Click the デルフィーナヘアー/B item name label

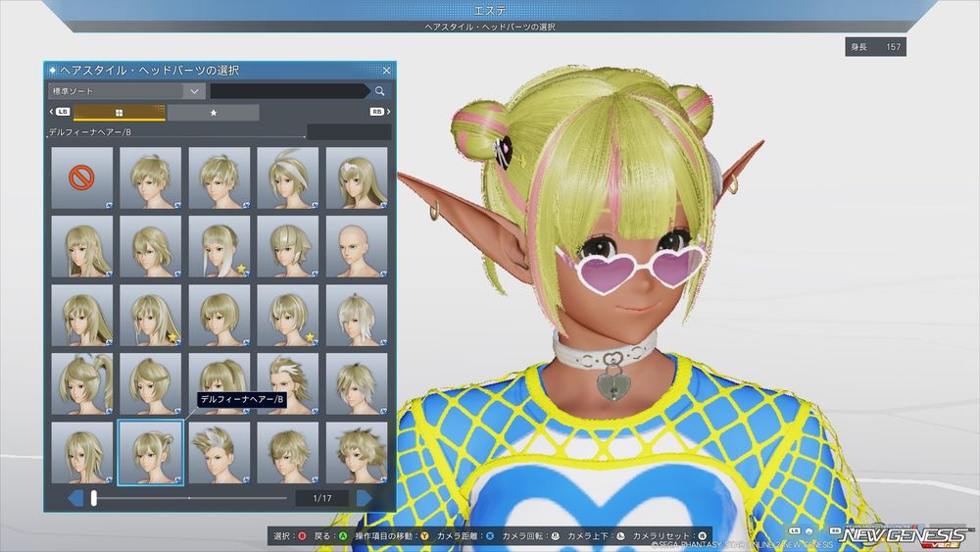[89, 132]
